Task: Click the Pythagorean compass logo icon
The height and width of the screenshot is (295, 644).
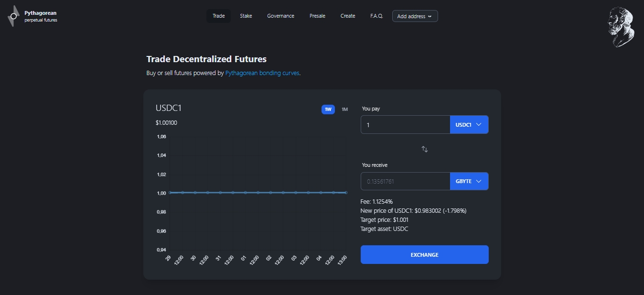Action: pos(14,16)
